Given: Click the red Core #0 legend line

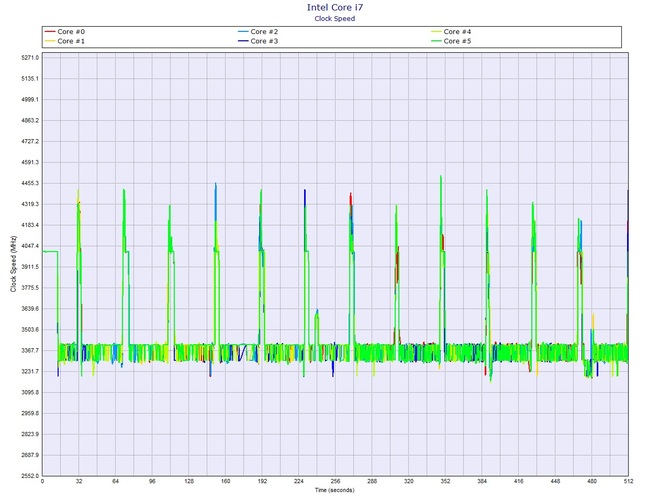Looking at the screenshot, I should point(50,32).
